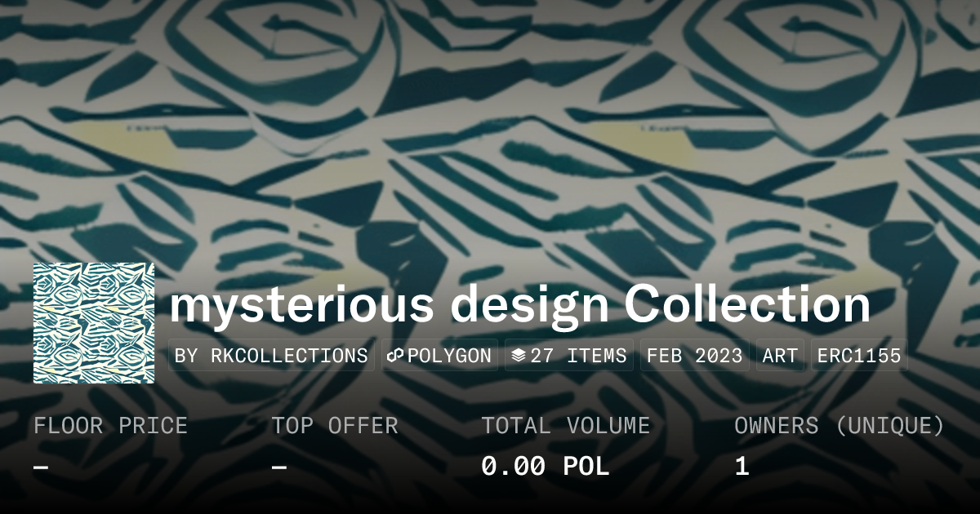Image resolution: width=980 pixels, height=514 pixels.
Task: Select the dash under FLOOR PRICE
Action: [41, 467]
